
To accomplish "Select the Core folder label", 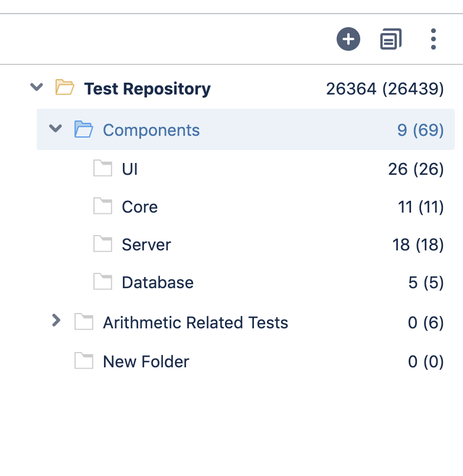I will [139, 207].
